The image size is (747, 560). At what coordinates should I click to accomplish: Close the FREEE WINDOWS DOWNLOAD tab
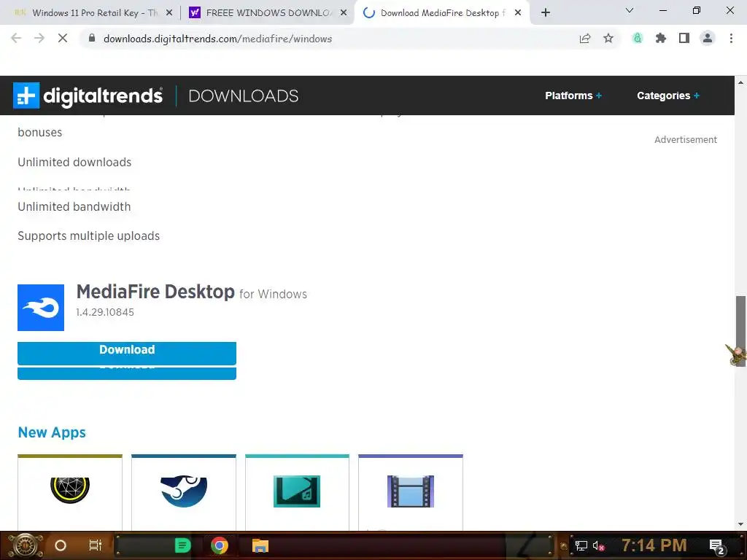pos(344,13)
